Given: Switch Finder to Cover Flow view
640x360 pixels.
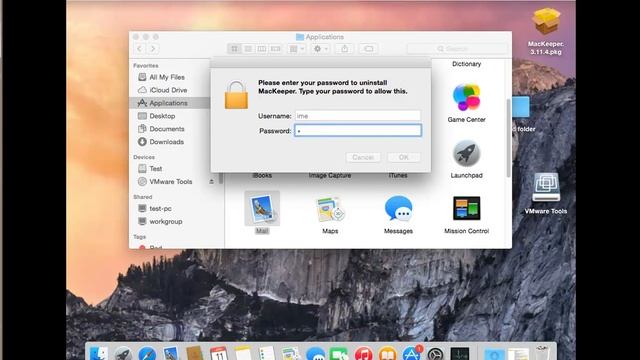Looking at the screenshot, I should tap(276, 49).
